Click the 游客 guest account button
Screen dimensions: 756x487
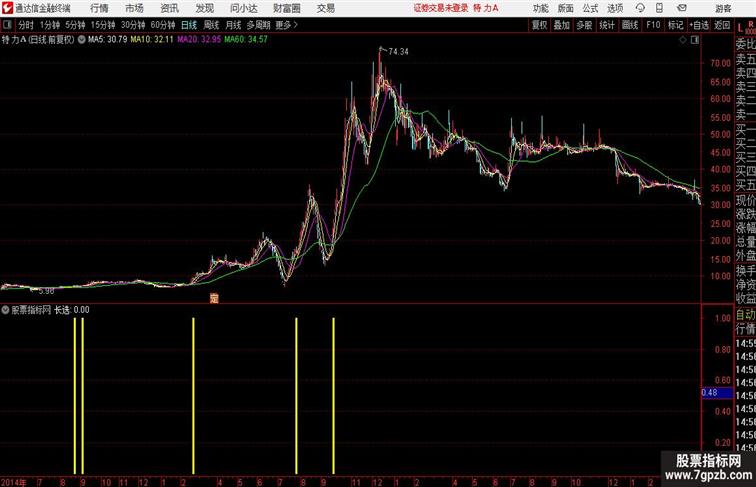(x=723, y=8)
